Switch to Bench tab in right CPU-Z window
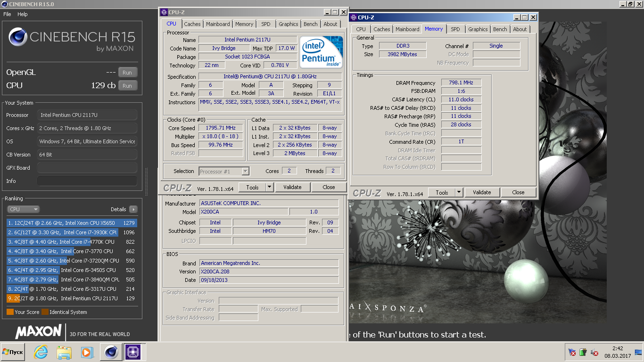This screenshot has width=644, height=362. pyautogui.click(x=500, y=29)
